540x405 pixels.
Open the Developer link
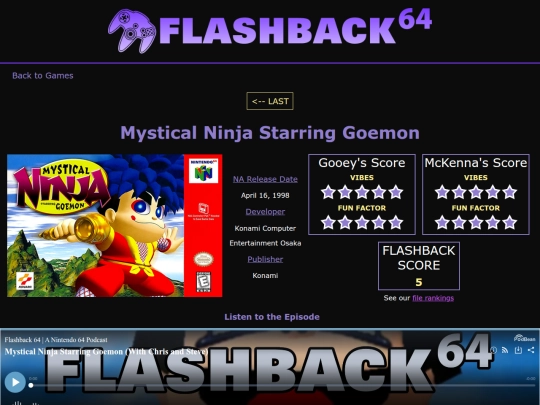pos(265,211)
